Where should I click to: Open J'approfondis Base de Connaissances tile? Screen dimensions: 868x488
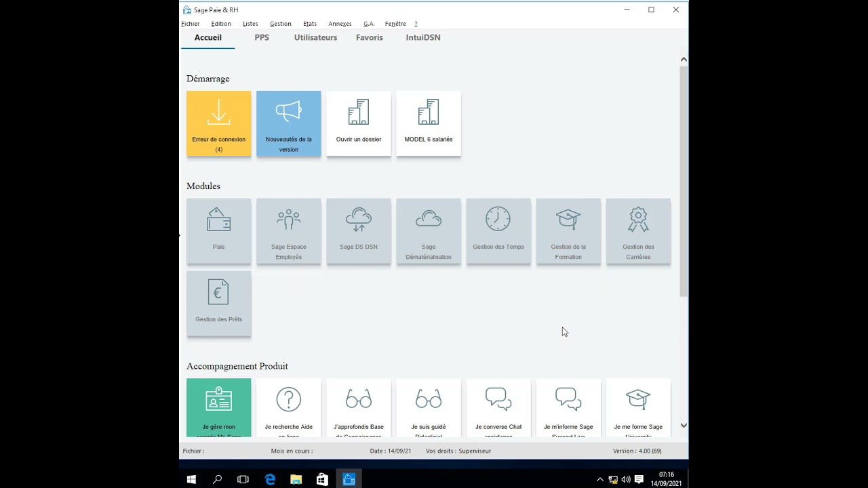pyautogui.click(x=358, y=407)
